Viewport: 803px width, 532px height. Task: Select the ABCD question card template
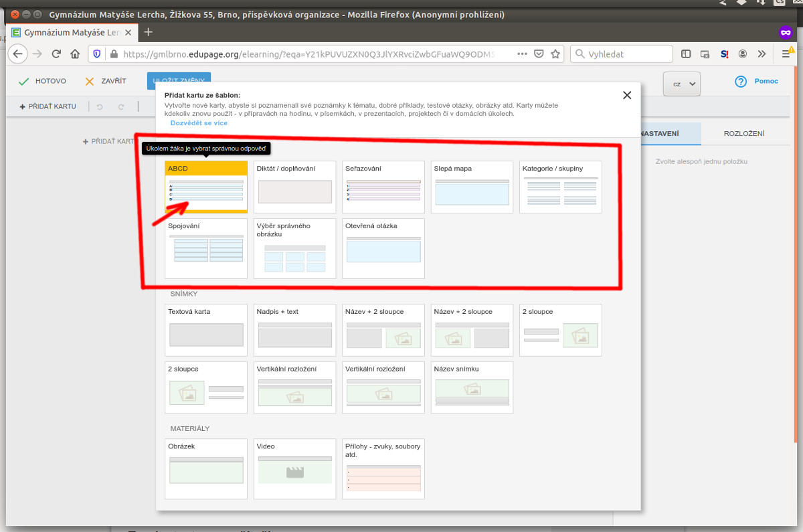206,187
